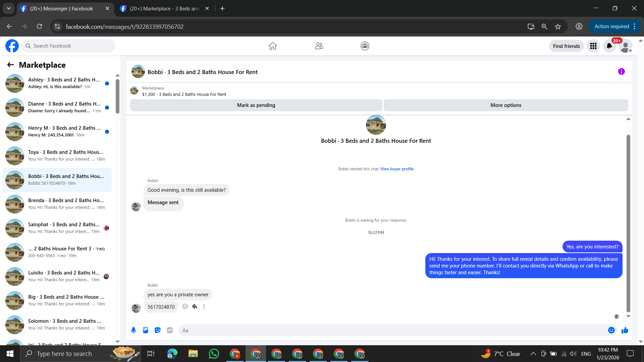Go to Facebook Home tab
The height and width of the screenshot is (362, 644).
[272, 46]
